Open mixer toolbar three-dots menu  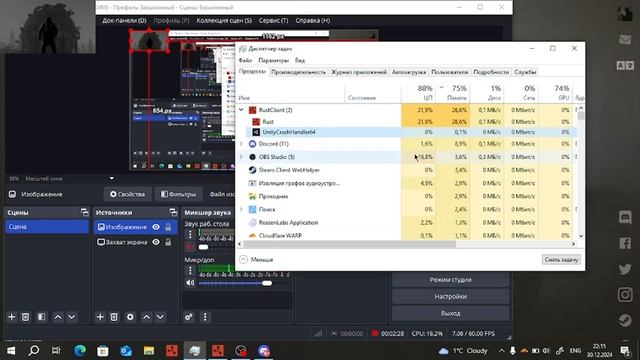pyautogui.click(x=205, y=317)
